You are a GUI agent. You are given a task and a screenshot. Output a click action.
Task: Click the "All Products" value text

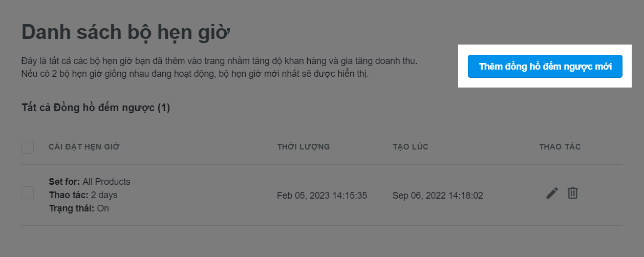pyautogui.click(x=106, y=182)
